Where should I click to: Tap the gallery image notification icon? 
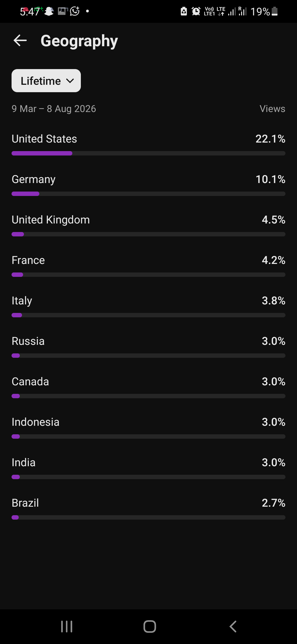click(x=62, y=11)
